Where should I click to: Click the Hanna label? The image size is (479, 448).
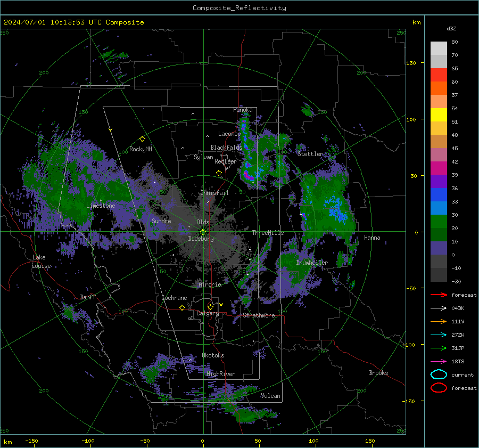point(372,238)
